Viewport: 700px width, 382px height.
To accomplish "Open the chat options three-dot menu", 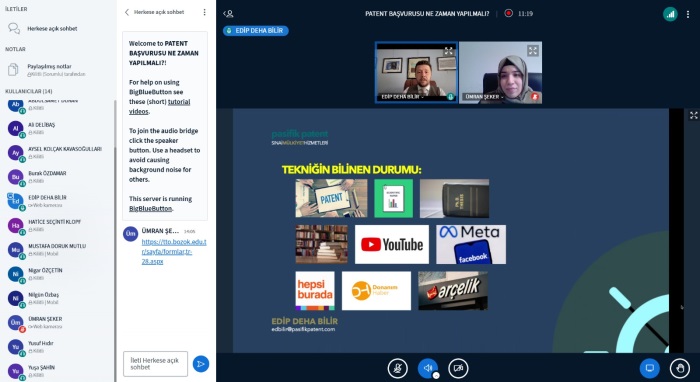I will click(x=204, y=12).
